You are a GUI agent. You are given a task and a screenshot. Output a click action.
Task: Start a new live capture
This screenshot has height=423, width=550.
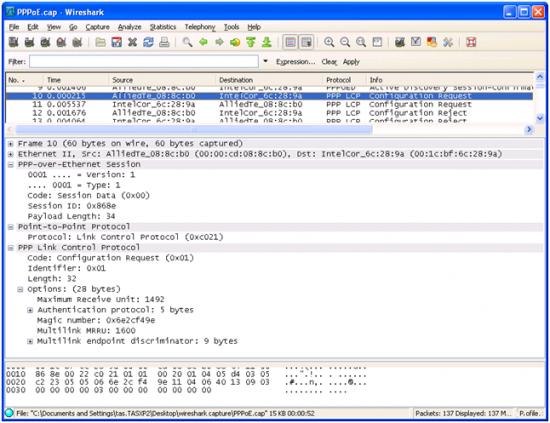(45, 42)
